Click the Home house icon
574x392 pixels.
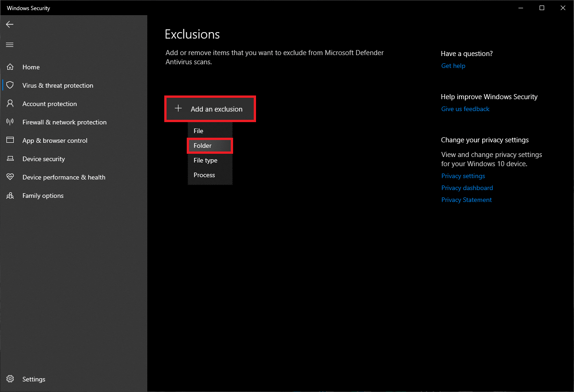[x=10, y=67]
